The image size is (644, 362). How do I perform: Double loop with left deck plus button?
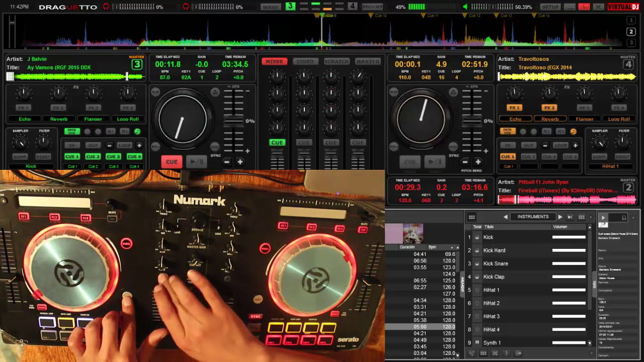click(139, 145)
